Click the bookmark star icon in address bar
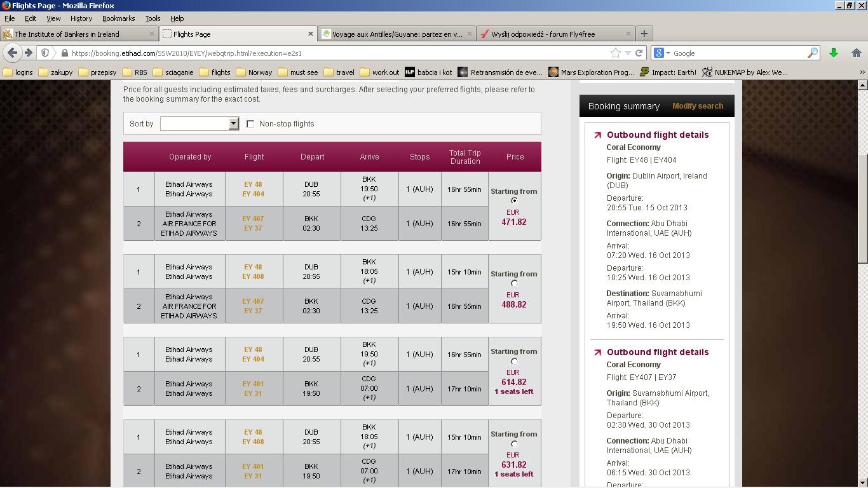This screenshot has width=868, height=488. click(x=615, y=53)
